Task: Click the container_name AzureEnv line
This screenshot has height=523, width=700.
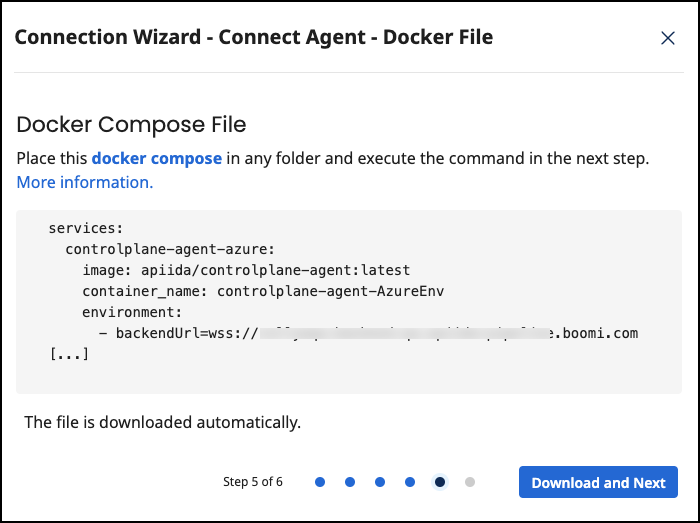Action: (x=263, y=291)
